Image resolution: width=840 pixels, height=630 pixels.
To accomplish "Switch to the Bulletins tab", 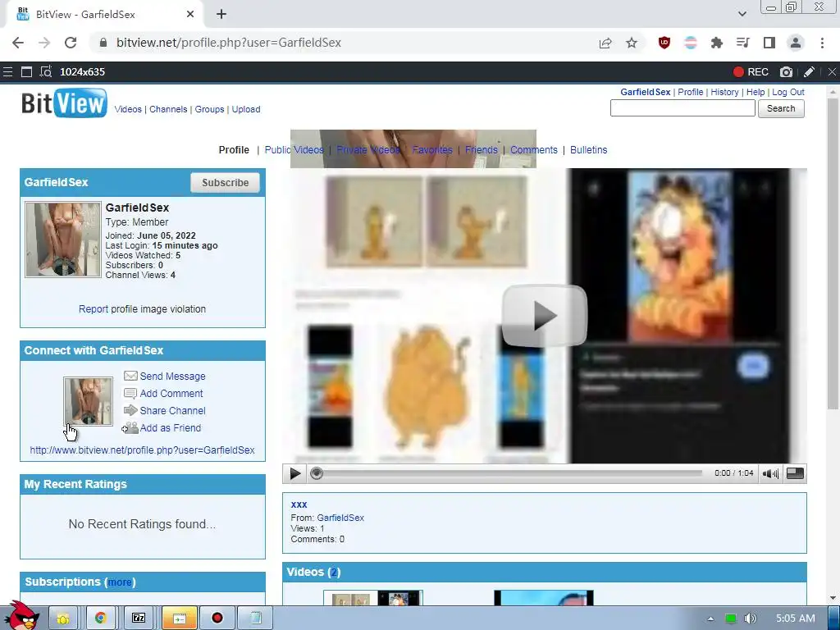I will coord(588,150).
